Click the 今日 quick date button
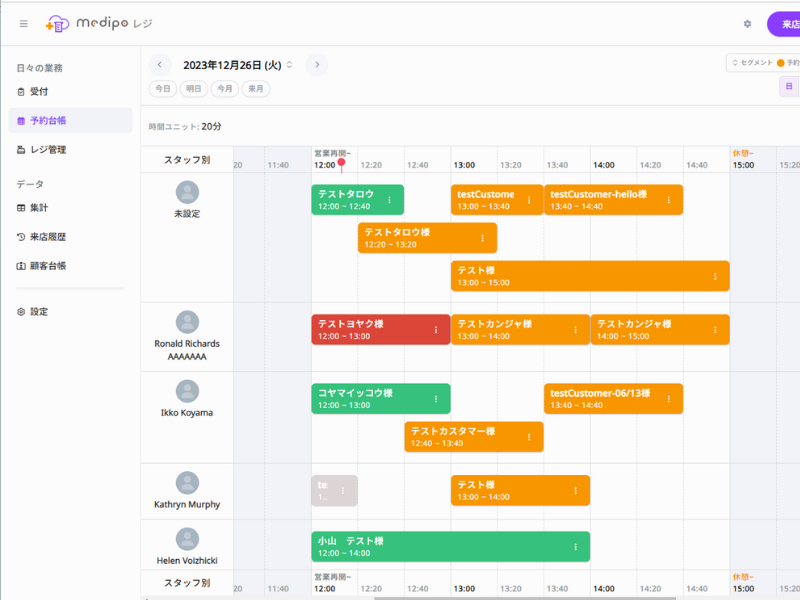 coord(162,89)
